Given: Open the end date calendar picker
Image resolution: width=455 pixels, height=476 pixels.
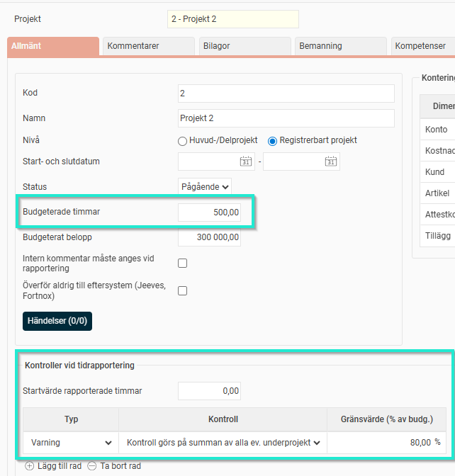Looking at the screenshot, I should (331, 161).
